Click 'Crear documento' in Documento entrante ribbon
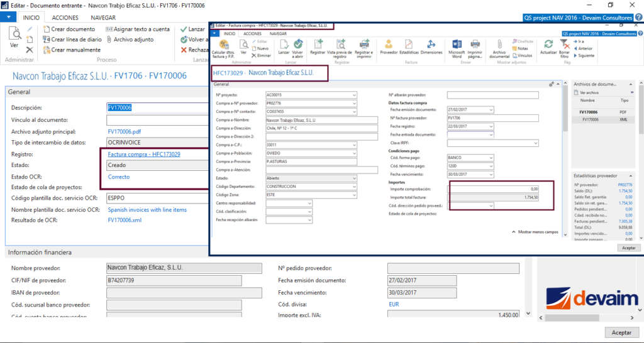 point(69,29)
